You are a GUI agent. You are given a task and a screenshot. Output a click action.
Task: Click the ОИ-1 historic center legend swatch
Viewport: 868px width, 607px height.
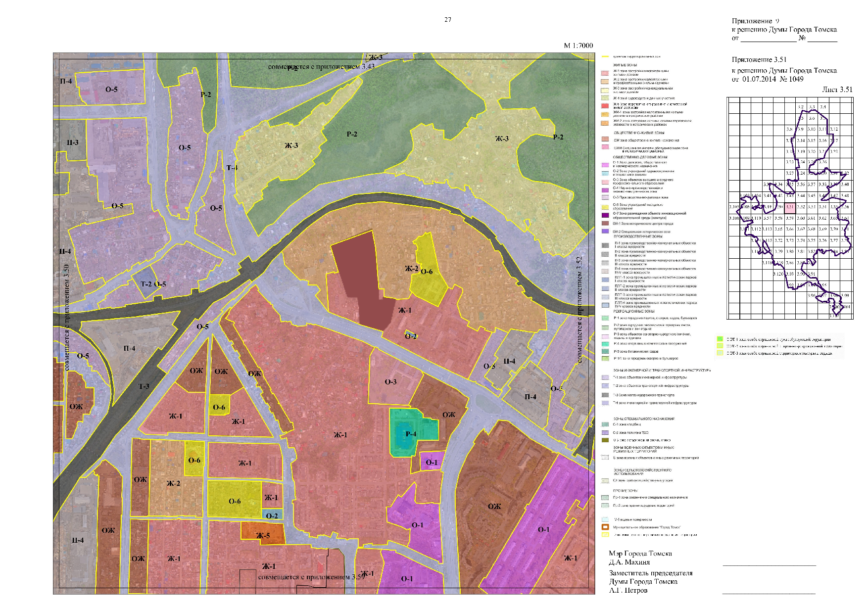(x=605, y=224)
